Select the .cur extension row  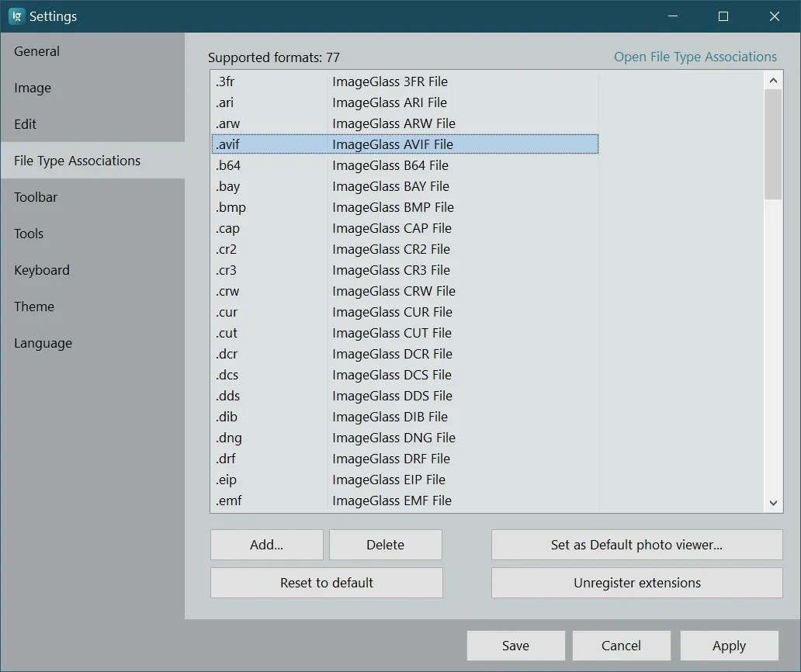(x=404, y=312)
